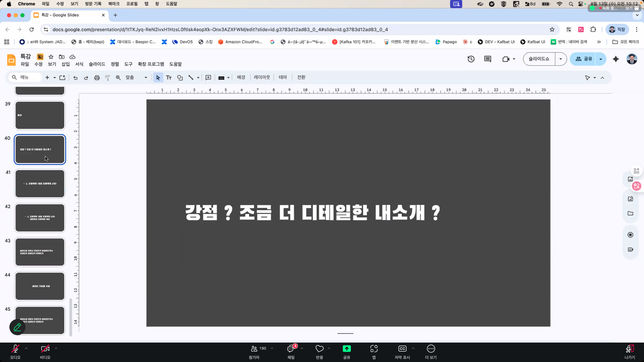Open the slideshow options dropdown arrow

(560, 59)
